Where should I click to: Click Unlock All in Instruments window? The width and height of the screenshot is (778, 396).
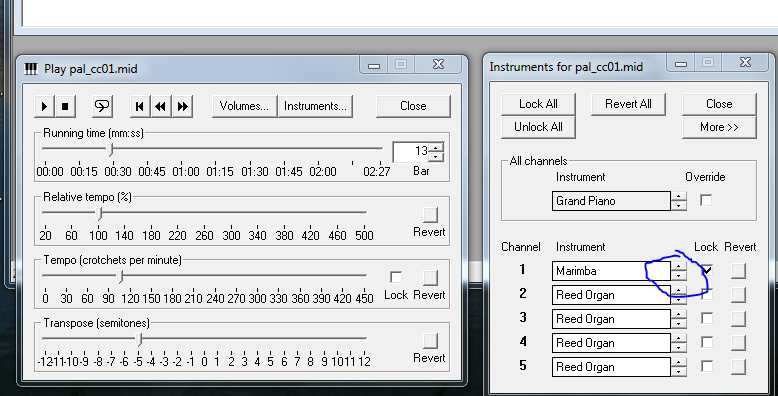coord(538,127)
